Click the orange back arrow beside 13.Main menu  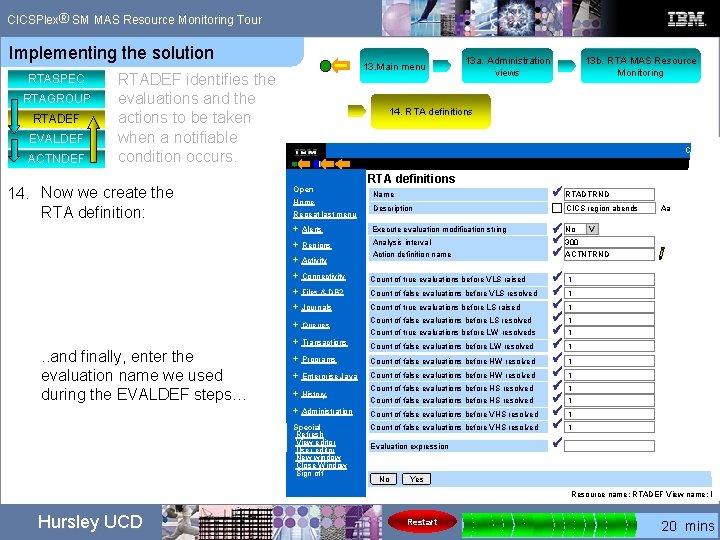click(341, 66)
